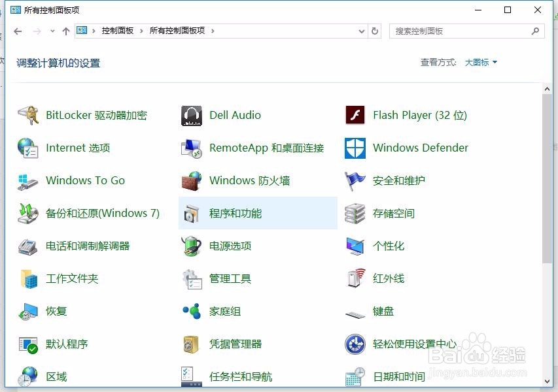Viewport: 558px width, 392px height.
Task: Open the 工作文件夹 folder icon
Action: point(29,279)
